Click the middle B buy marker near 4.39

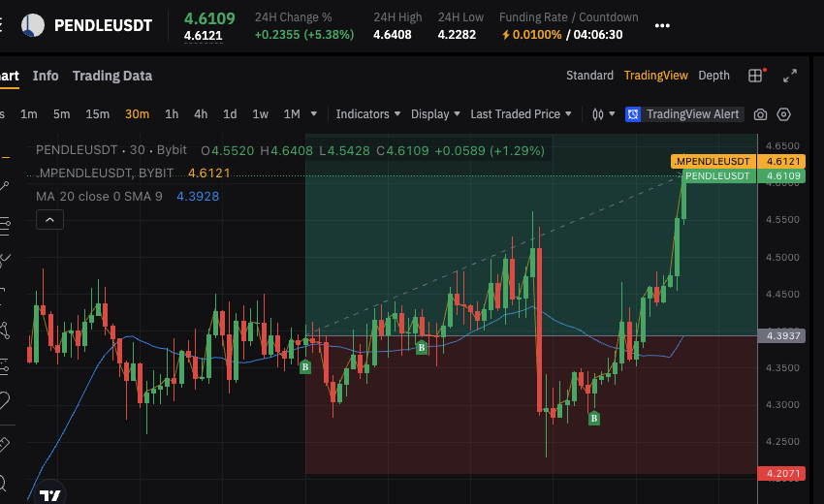421,347
